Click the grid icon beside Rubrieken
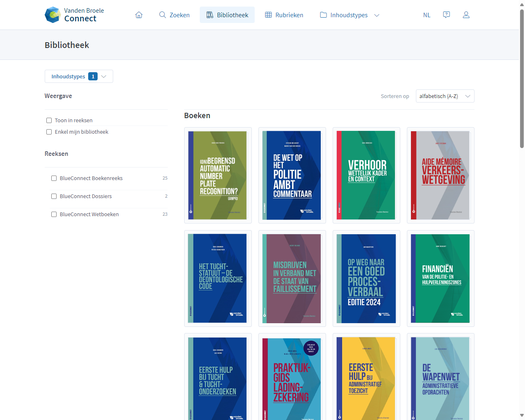This screenshot has height=420, width=525. tap(268, 15)
